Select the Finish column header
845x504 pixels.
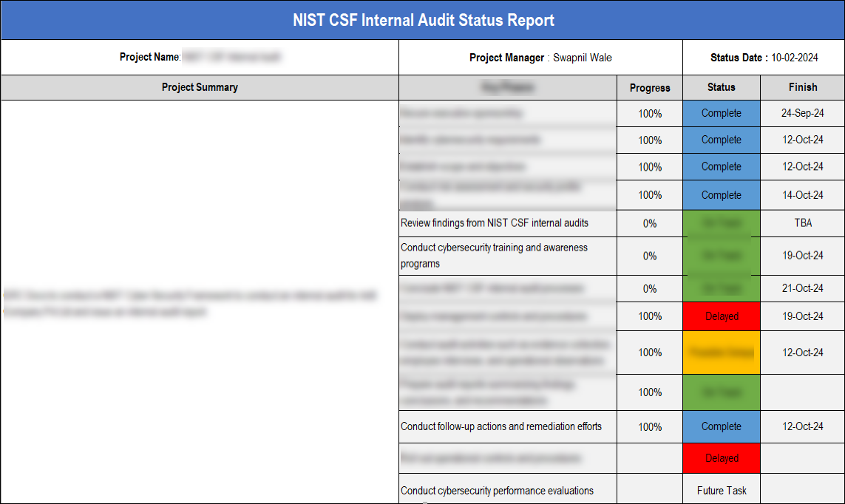click(x=801, y=87)
